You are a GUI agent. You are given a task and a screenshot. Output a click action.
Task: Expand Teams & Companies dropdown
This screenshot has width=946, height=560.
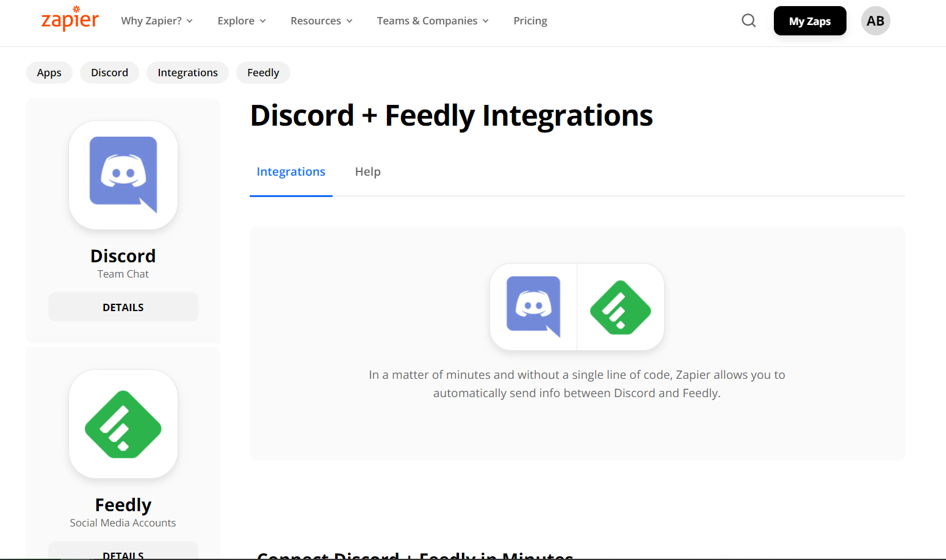tap(433, 21)
